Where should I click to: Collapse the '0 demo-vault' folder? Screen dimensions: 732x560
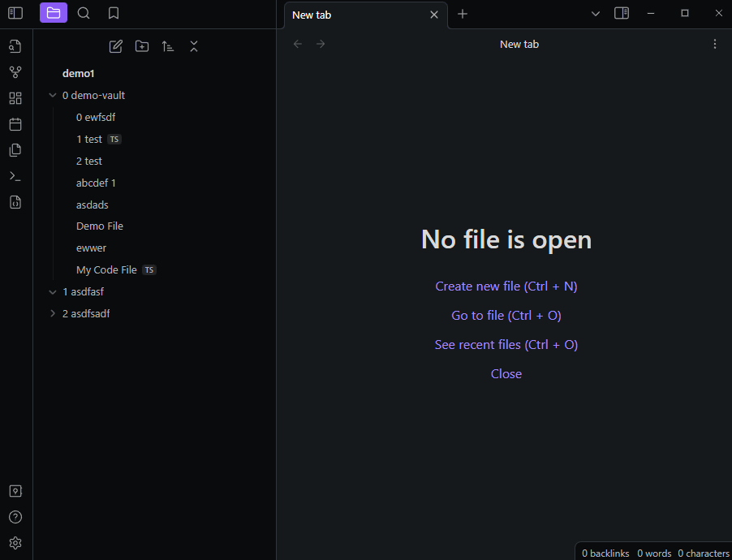(x=52, y=95)
